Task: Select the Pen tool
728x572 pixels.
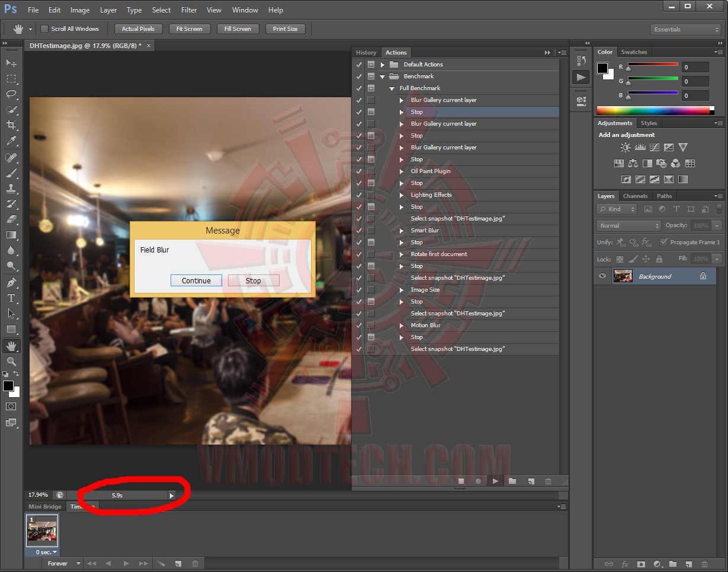Action: pos(11,283)
